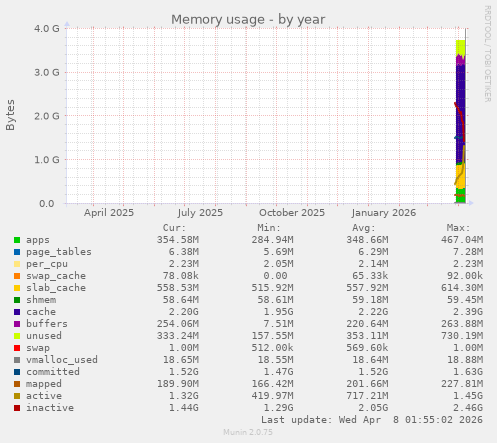The image size is (497, 443).
Task: Click the '1.0 G' y-axis value
Action: coord(47,160)
